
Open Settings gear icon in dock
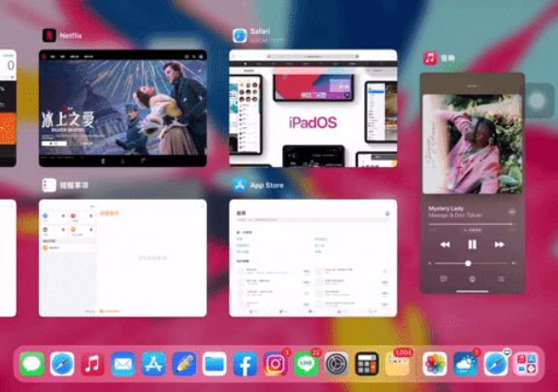click(337, 364)
